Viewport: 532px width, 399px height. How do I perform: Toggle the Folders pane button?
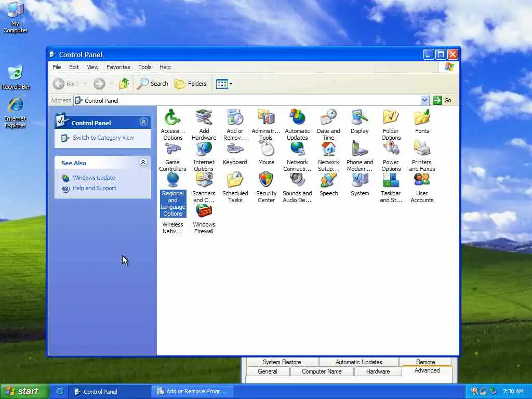click(x=190, y=84)
